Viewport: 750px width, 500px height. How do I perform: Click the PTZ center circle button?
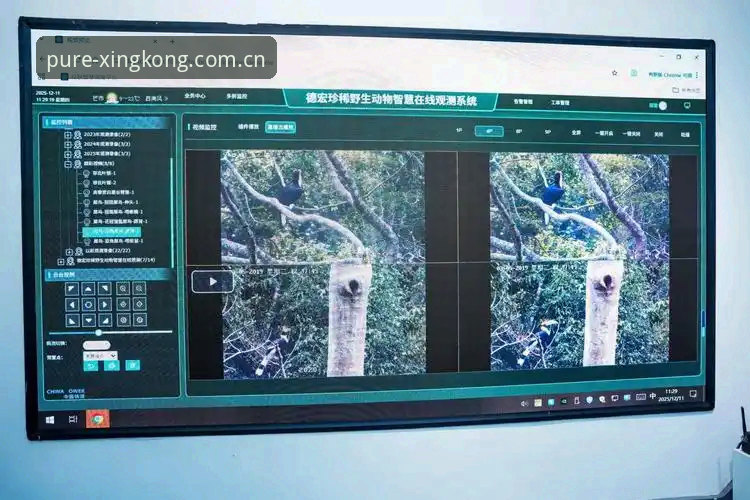[x=88, y=304]
